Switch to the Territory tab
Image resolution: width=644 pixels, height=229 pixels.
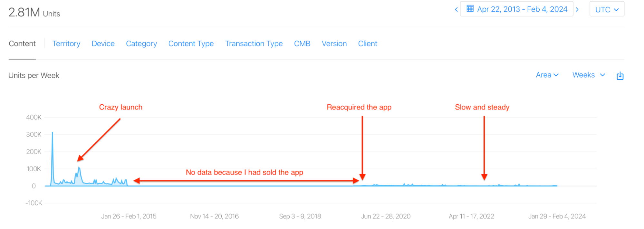point(66,44)
